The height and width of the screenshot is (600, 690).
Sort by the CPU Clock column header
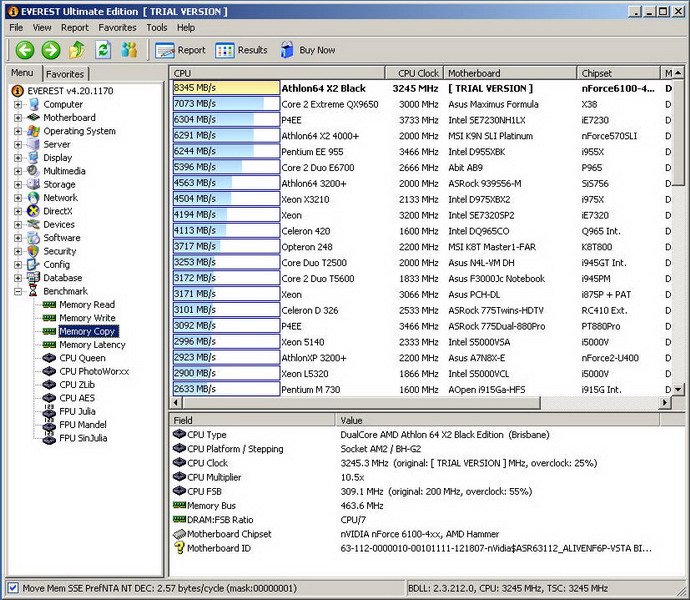(x=414, y=73)
